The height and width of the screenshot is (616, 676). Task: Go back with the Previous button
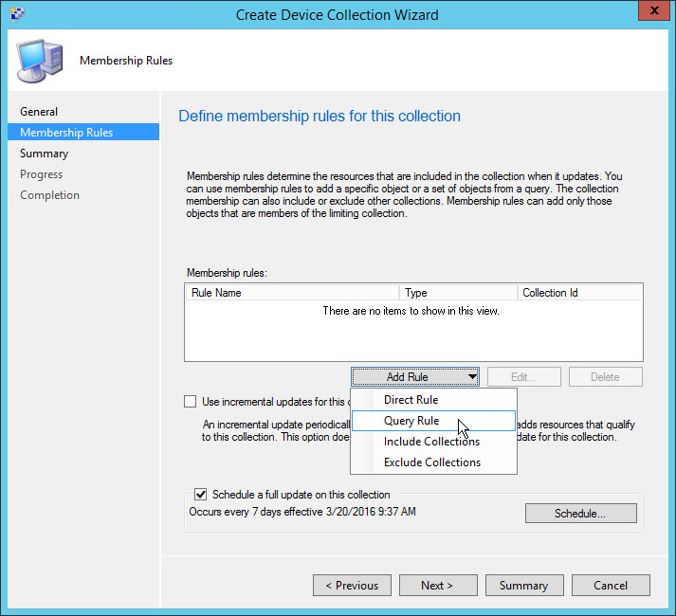click(352, 585)
